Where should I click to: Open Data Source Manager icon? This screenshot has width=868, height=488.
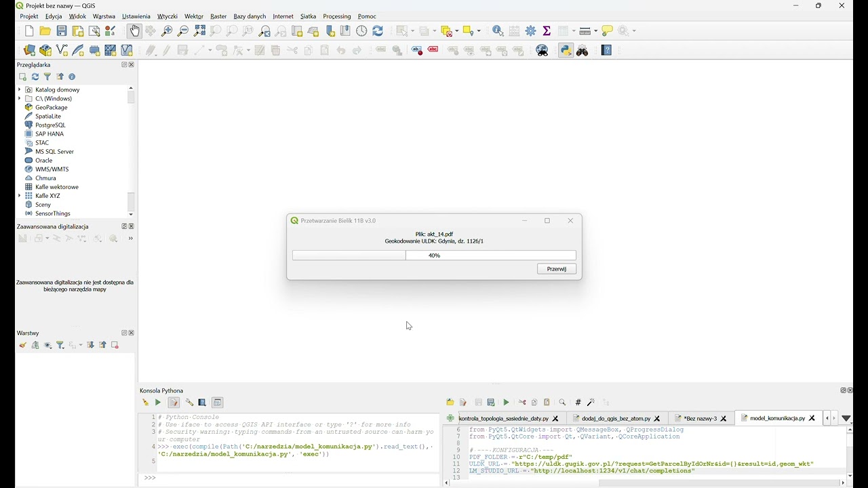[x=29, y=50]
